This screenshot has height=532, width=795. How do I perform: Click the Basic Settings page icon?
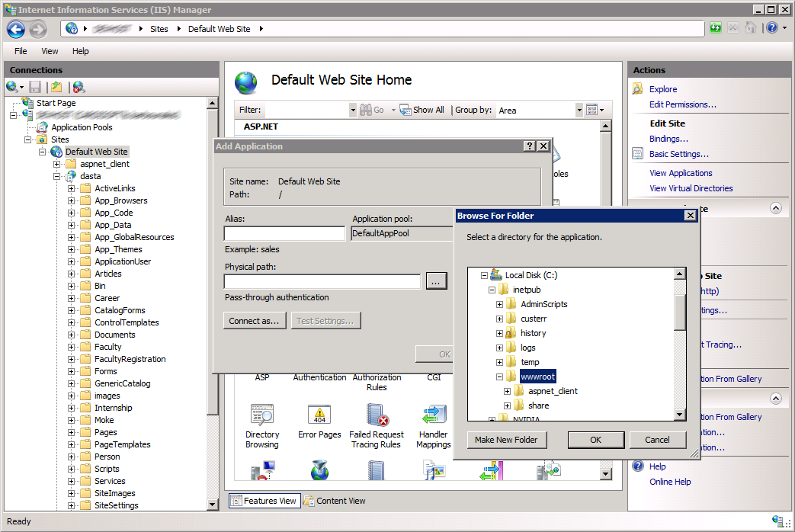pyautogui.click(x=638, y=154)
